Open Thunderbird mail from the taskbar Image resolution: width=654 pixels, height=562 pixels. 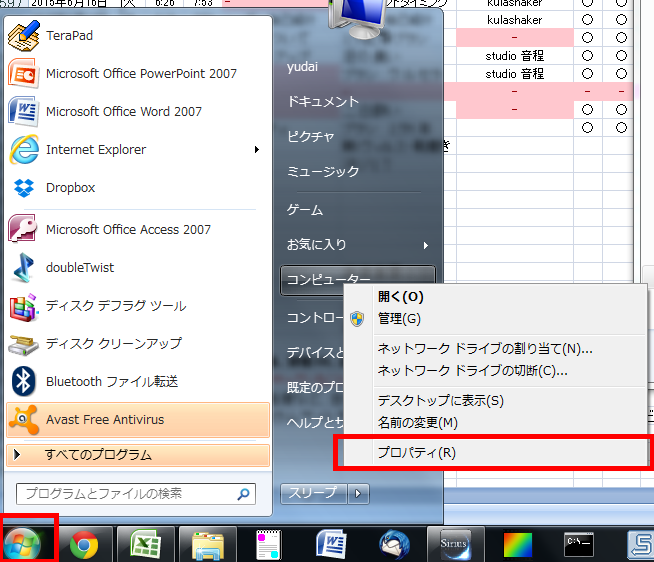394,544
